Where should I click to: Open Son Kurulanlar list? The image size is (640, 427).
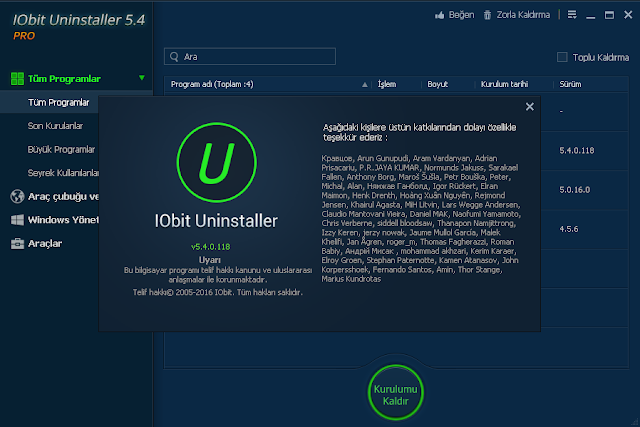[55, 126]
